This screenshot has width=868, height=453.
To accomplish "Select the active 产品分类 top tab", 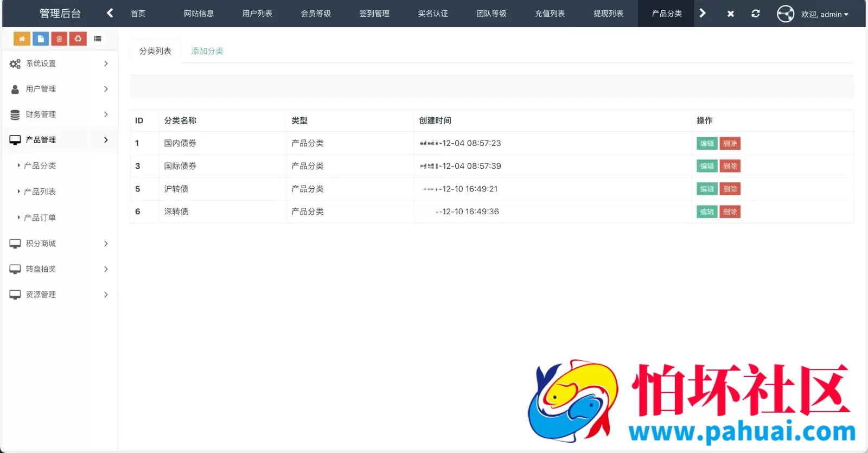I will [x=667, y=14].
